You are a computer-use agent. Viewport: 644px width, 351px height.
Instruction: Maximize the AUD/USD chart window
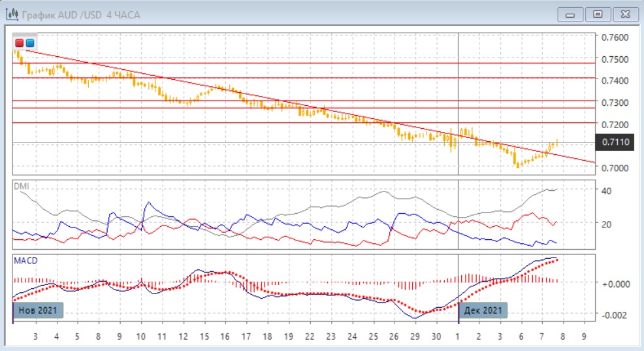(x=597, y=14)
